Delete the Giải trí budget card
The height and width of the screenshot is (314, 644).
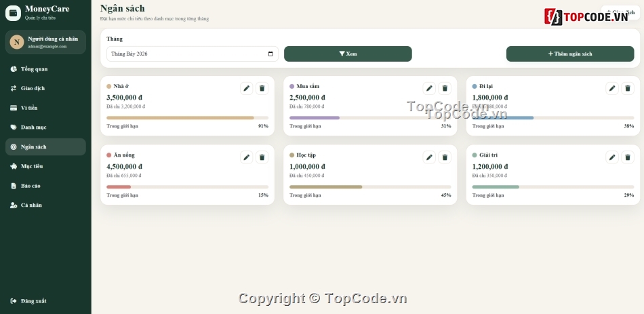pos(628,157)
